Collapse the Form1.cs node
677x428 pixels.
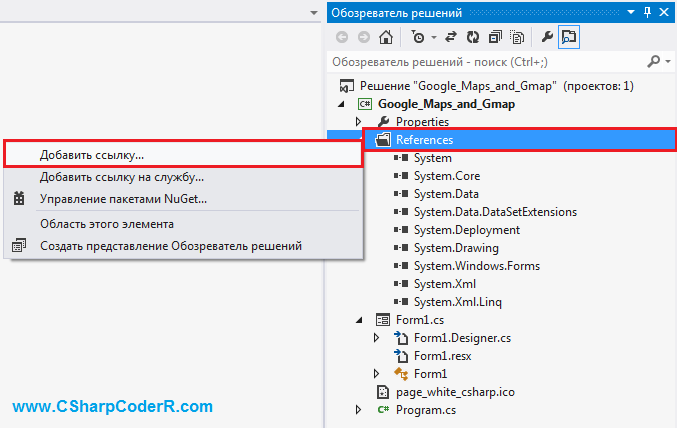pos(359,320)
